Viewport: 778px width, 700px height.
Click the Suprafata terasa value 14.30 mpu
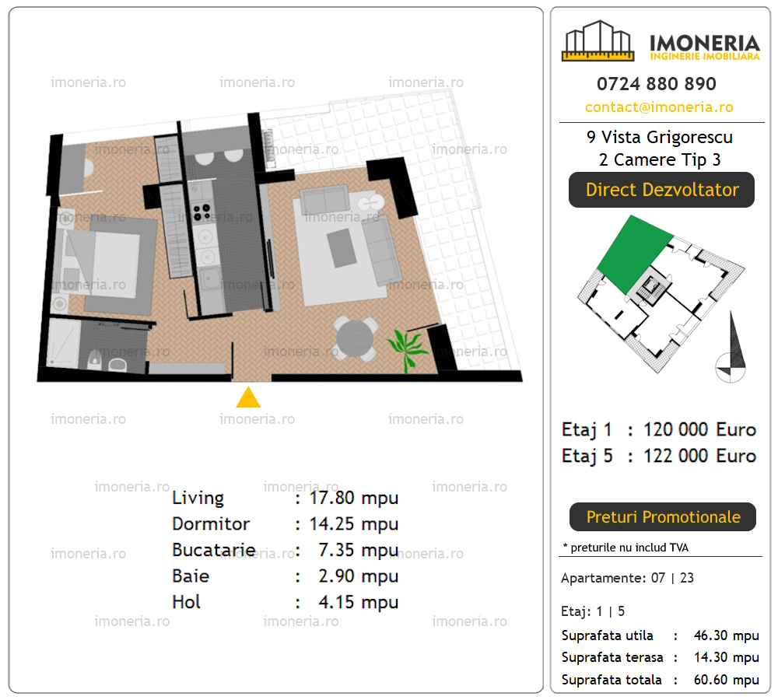(x=727, y=657)
